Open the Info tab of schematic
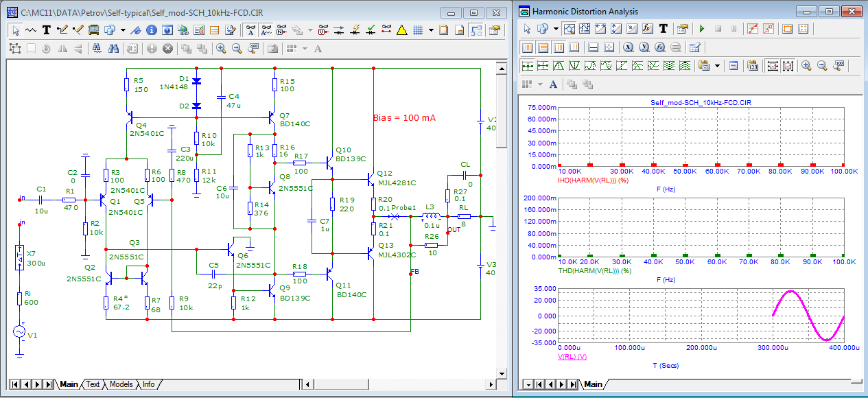 [148, 384]
